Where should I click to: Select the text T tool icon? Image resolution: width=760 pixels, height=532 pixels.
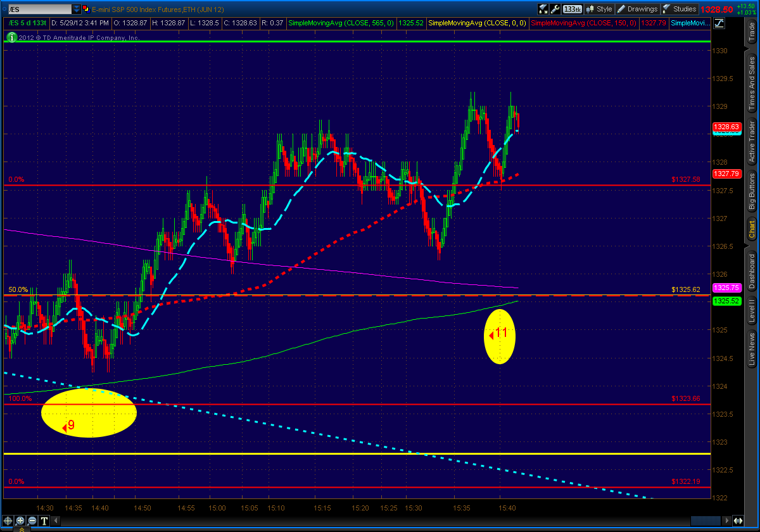pos(44,521)
